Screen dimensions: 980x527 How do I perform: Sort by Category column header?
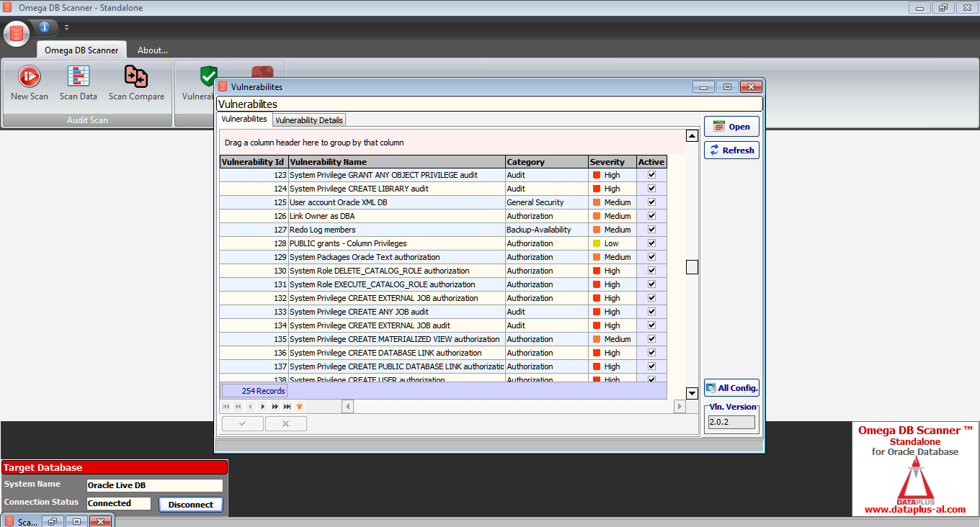pyautogui.click(x=547, y=162)
